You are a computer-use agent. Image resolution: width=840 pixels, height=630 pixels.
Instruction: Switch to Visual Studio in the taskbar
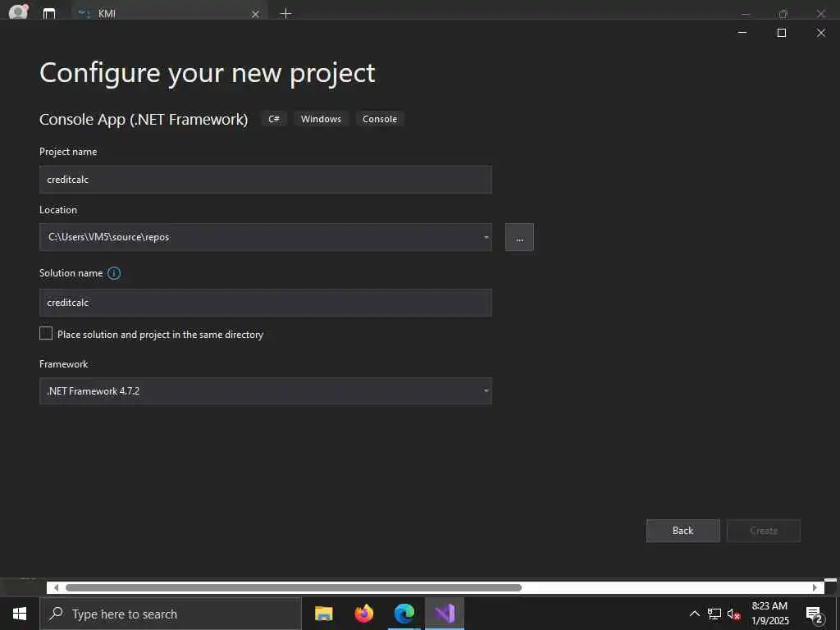click(x=445, y=614)
